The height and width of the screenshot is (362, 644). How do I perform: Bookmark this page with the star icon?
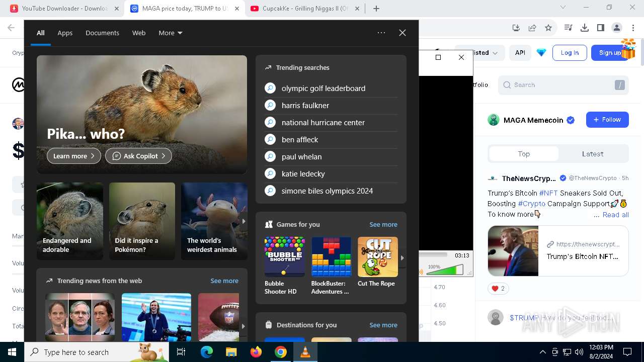(x=548, y=28)
